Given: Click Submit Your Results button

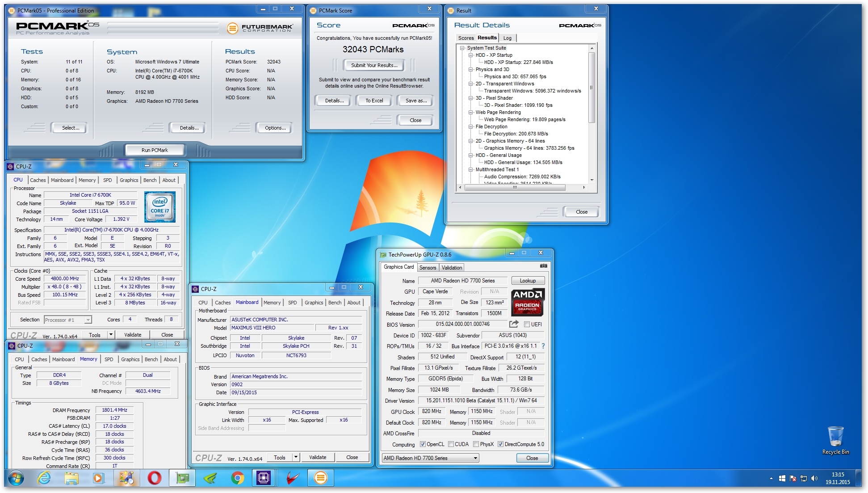Looking at the screenshot, I should [374, 65].
